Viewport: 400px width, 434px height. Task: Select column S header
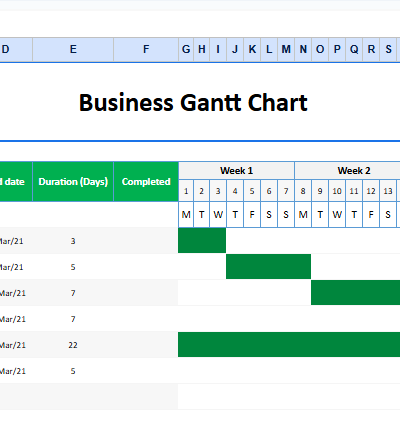388,50
